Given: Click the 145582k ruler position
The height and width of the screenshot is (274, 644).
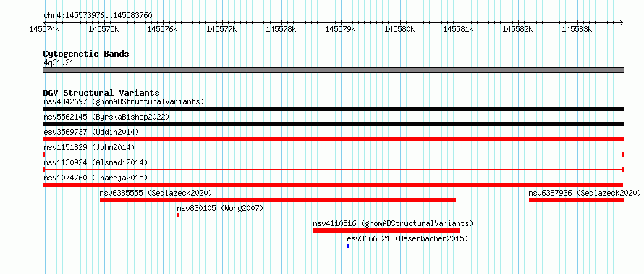Looking at the screenshot, I should pyautogui.click(x=517, y=29).
